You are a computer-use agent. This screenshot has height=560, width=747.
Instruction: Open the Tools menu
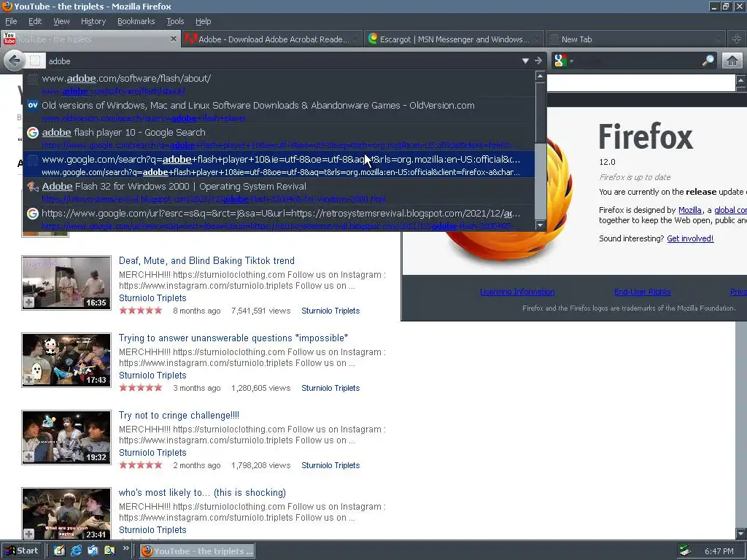coord(175,21)
